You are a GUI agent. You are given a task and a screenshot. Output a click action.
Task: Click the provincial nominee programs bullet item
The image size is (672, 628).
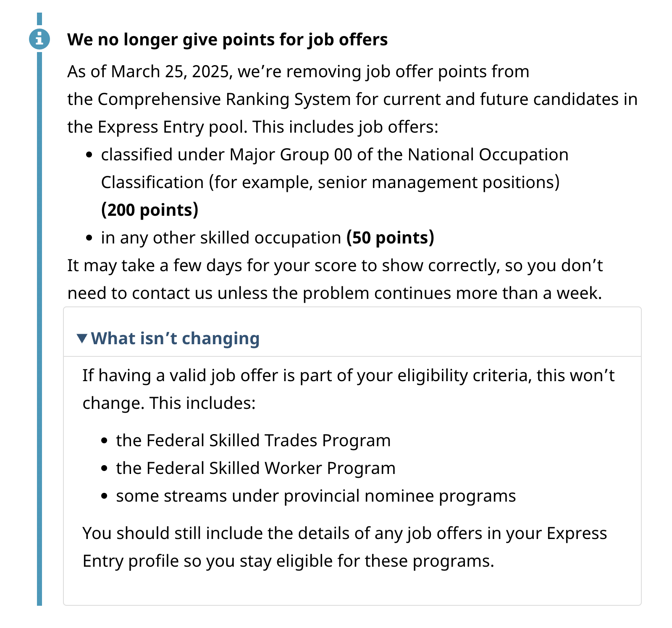316,496
